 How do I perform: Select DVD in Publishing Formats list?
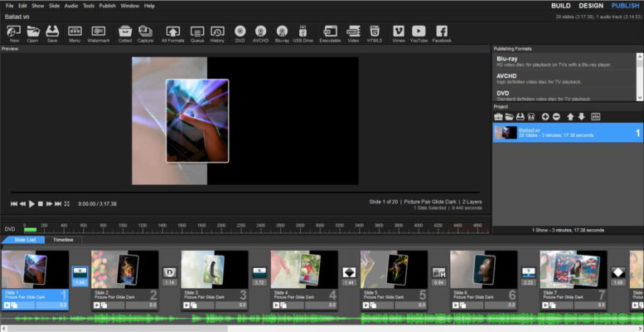coord(564,95)
